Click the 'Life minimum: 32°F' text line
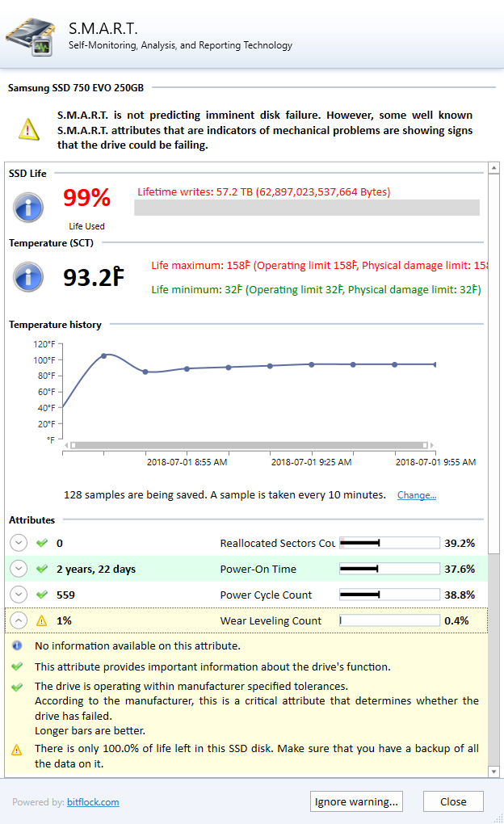 click(317, 289)
